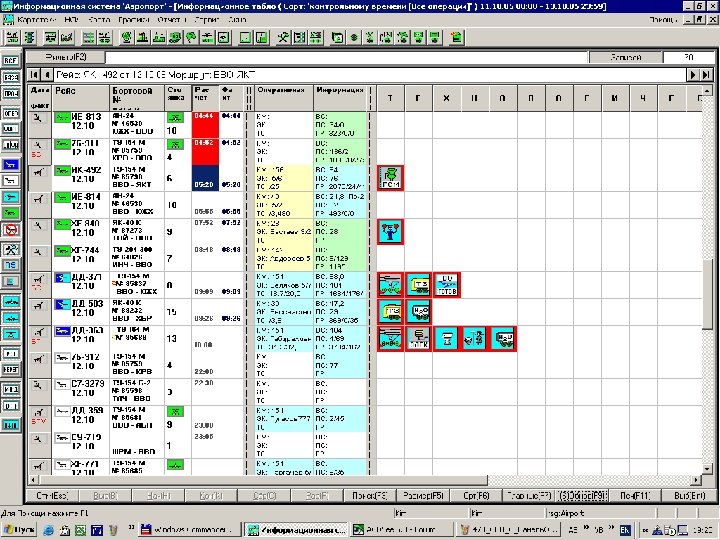720x540 pixels.
Task: Click the H2O operation icon in flight ДД-503 row
Action: coord(418,312)
